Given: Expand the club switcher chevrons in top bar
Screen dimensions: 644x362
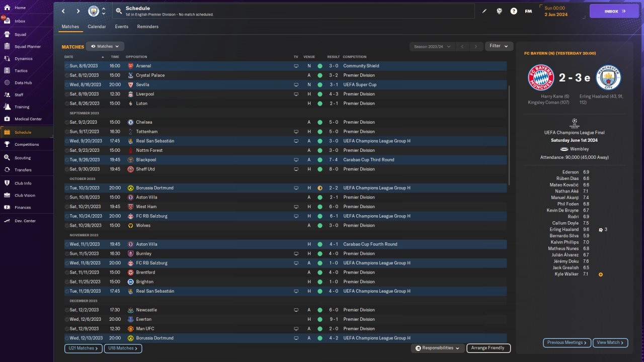Looking at the screenshot, I should (104, 11).
